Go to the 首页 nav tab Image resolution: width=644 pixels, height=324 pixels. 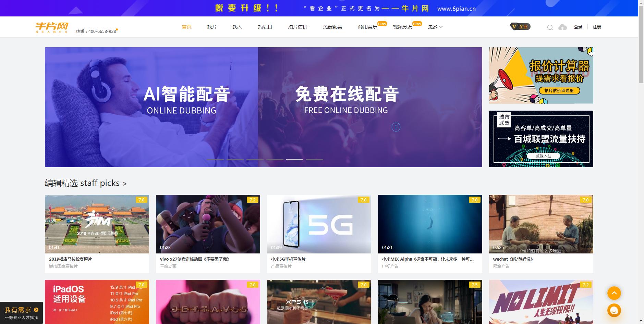click(187, 27)
